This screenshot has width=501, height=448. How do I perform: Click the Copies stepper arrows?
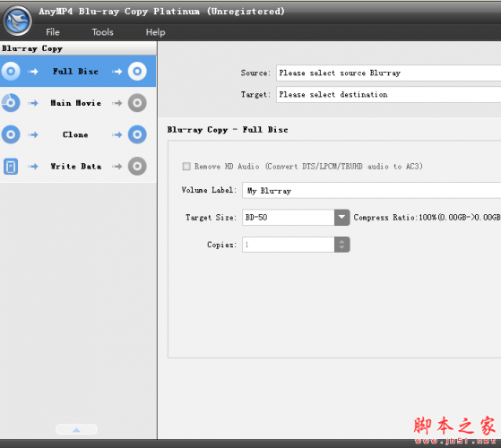341,245
